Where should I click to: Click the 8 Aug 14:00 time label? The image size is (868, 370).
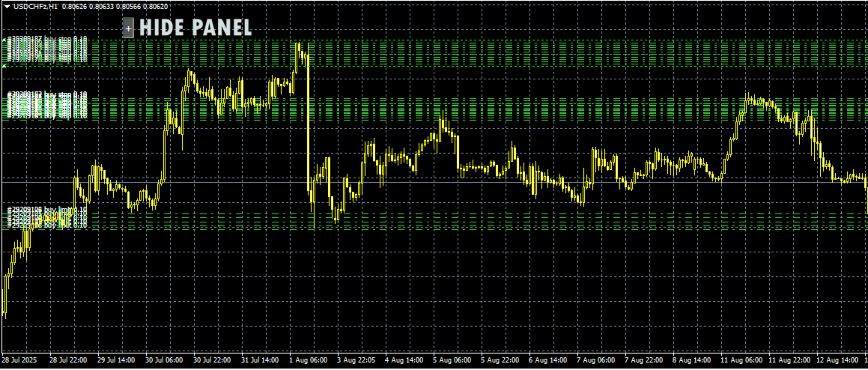point(691,360)
